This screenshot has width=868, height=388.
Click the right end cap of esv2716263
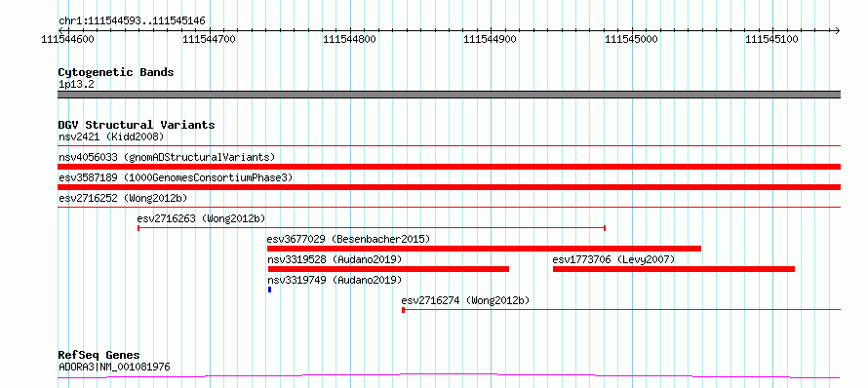coord(605,227)
